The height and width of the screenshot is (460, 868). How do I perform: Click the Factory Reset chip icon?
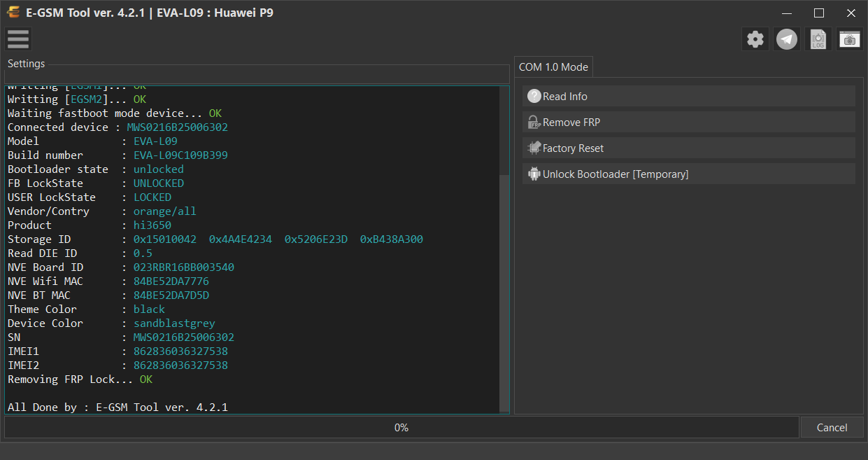(534, 148)
